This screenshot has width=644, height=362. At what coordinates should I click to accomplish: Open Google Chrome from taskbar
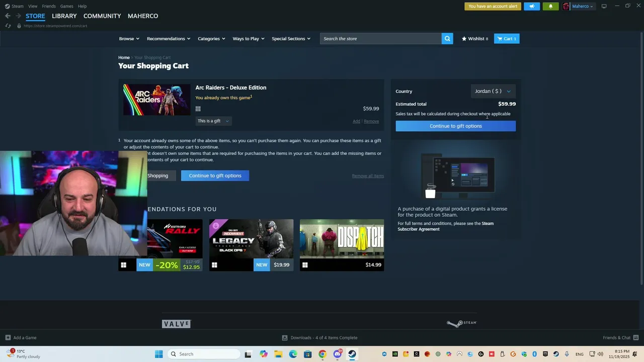click(323, 354)
